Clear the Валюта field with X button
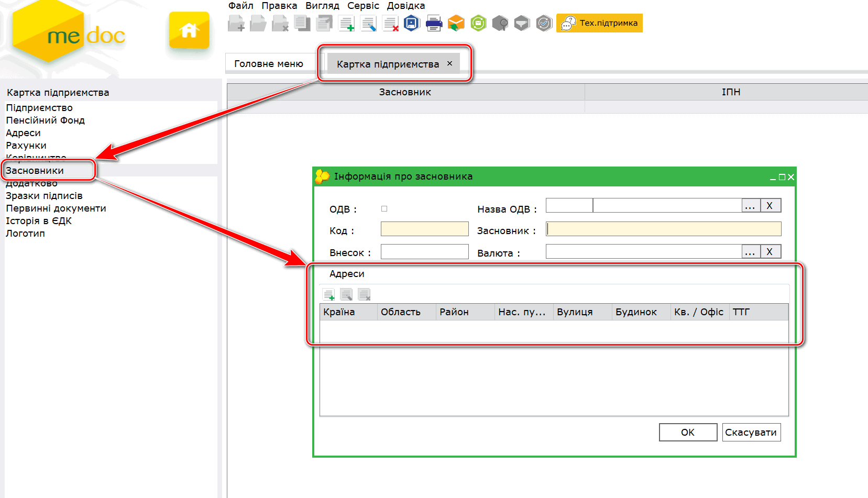868x498 pixels. [x=770, y=252]
